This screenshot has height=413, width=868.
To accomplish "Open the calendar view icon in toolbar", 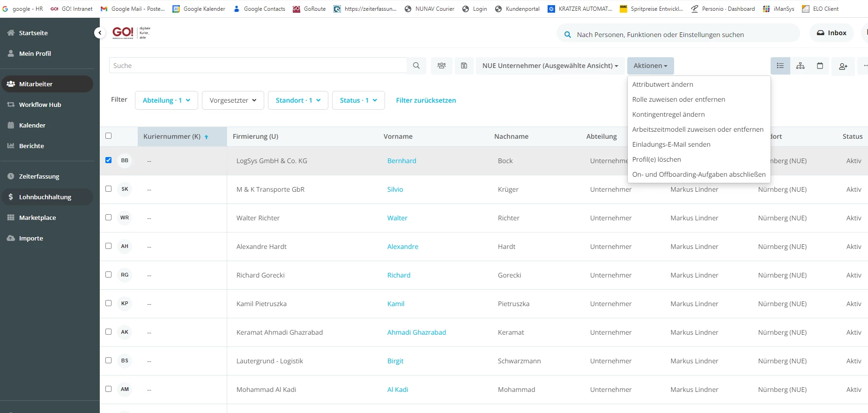I will (820, 66).
